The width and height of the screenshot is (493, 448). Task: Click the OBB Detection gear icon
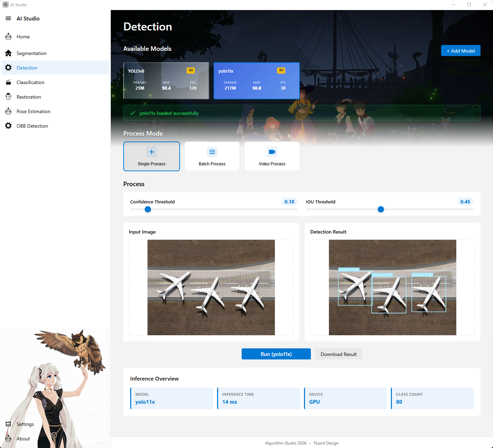8,126
